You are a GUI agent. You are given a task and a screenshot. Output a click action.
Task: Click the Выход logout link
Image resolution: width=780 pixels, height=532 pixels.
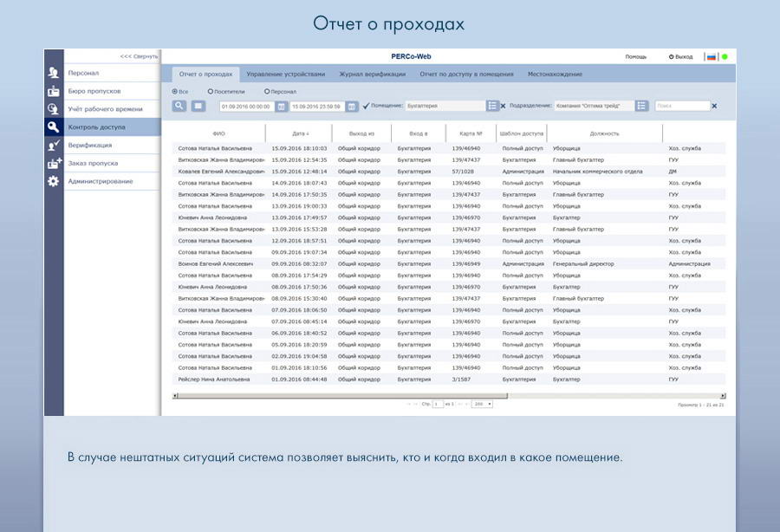680,57
